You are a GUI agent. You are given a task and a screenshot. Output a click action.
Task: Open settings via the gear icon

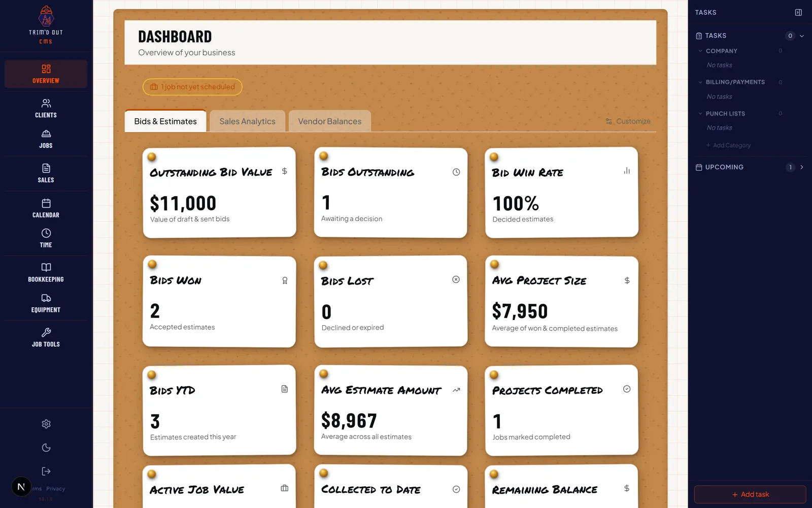46,424
